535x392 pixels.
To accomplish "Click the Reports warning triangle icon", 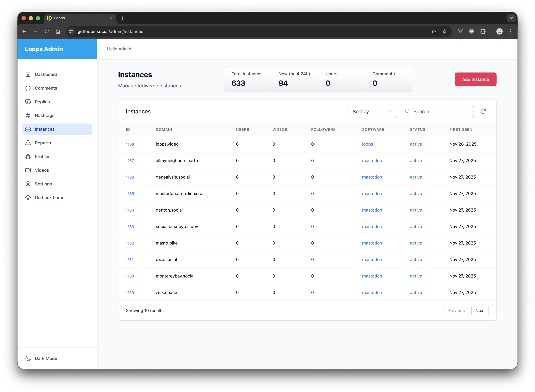I will [x=28, y=143].
